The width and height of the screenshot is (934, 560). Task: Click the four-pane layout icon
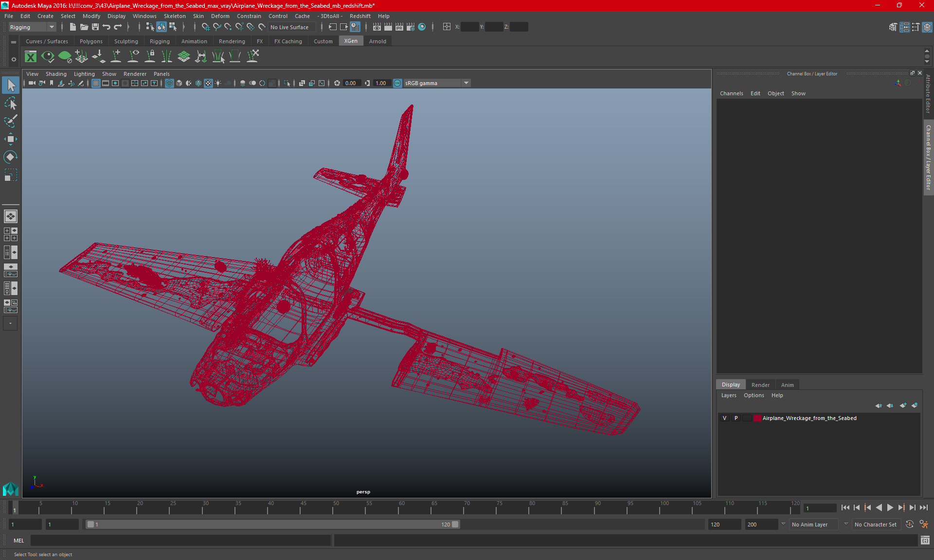[x=10, y=234]
